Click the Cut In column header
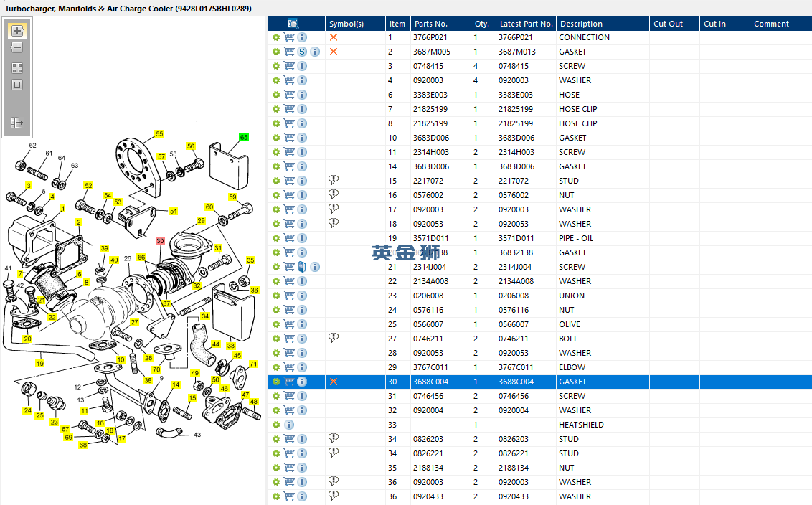Image resolution: width=812 pixels, height=505 pixels. click(x=724, y=24)
